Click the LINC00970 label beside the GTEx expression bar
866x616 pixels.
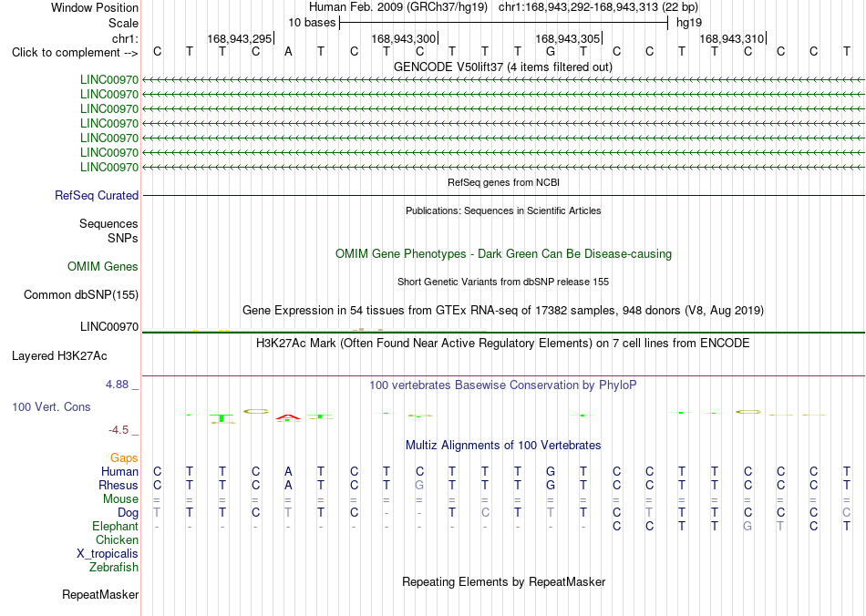pyautogui.click(x=109, y=327)
